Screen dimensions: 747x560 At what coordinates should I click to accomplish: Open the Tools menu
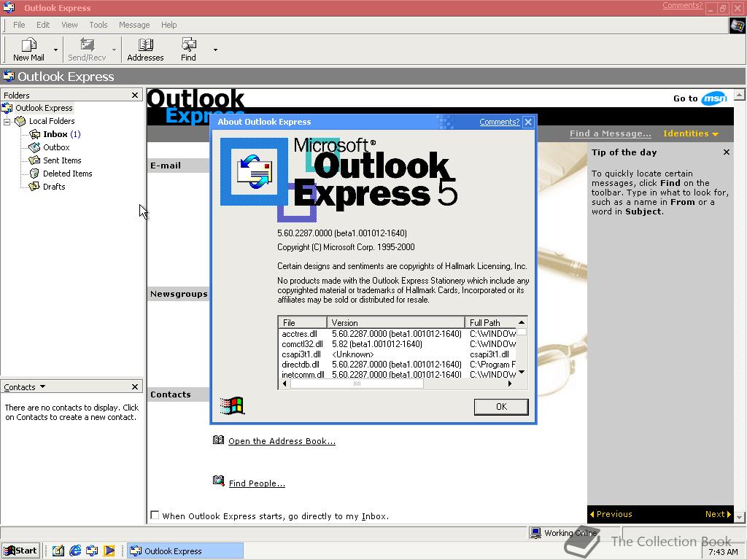[98, 25]
